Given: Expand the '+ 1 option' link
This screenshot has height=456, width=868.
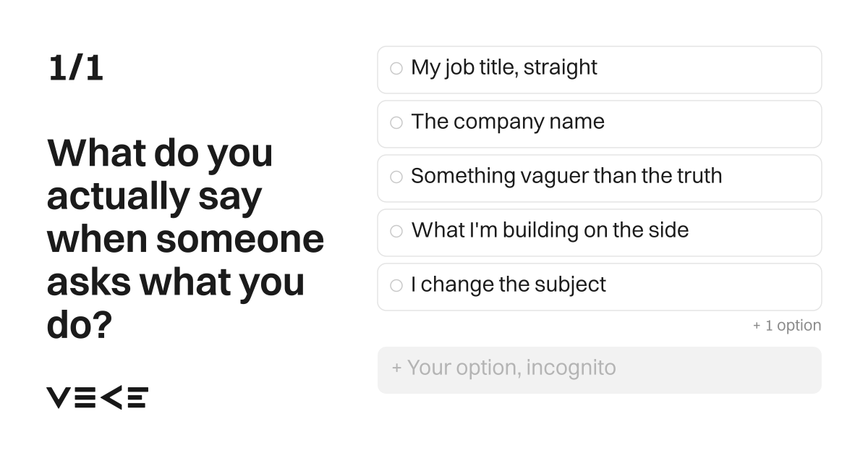Looking at the screenshot, I should 787,326.
